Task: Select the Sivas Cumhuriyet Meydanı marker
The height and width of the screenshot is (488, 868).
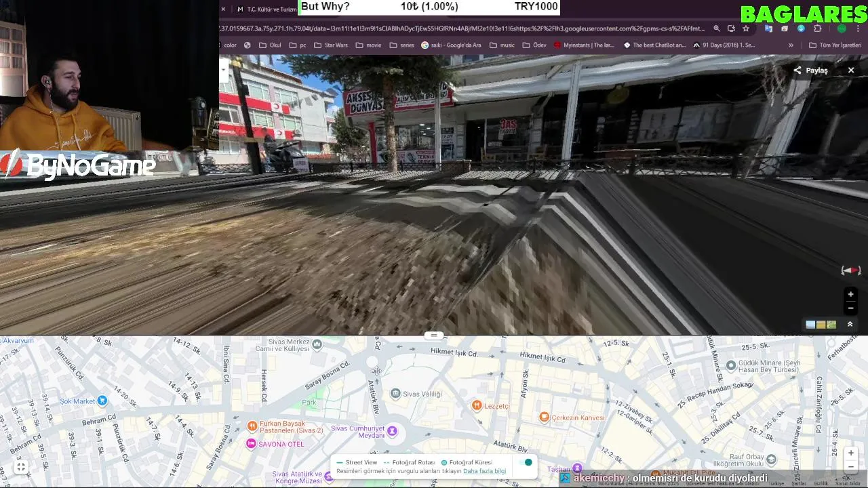Action: tap(392, 431)
